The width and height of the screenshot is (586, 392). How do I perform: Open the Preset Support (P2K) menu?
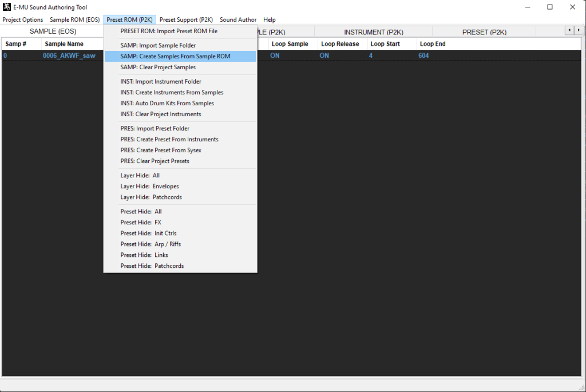(186, 20)
